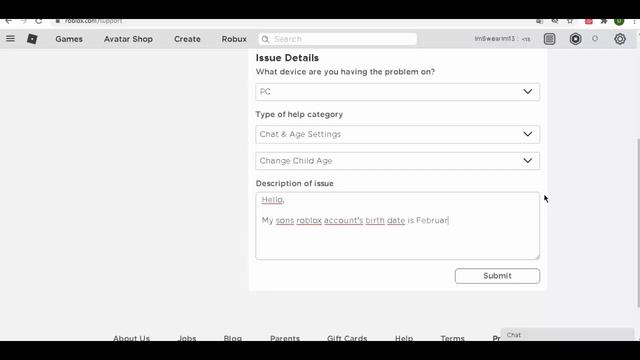The image size is (640, 360).
Task: Click the Roblox logo icon
Action: click(x=32, y=39)
